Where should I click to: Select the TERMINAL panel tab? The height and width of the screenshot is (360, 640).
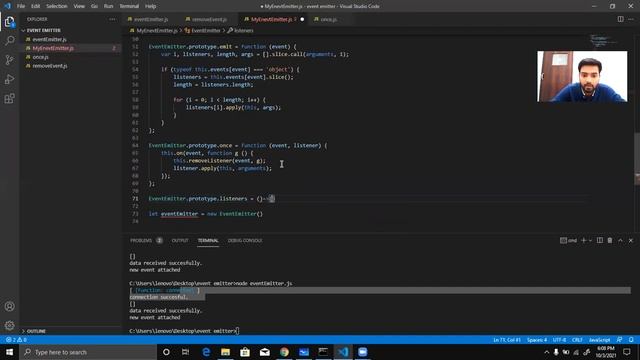pos(208,240)
